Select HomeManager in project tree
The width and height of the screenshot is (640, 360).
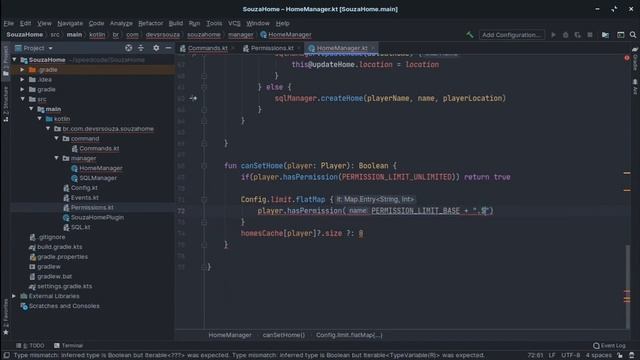click(101, 168)
